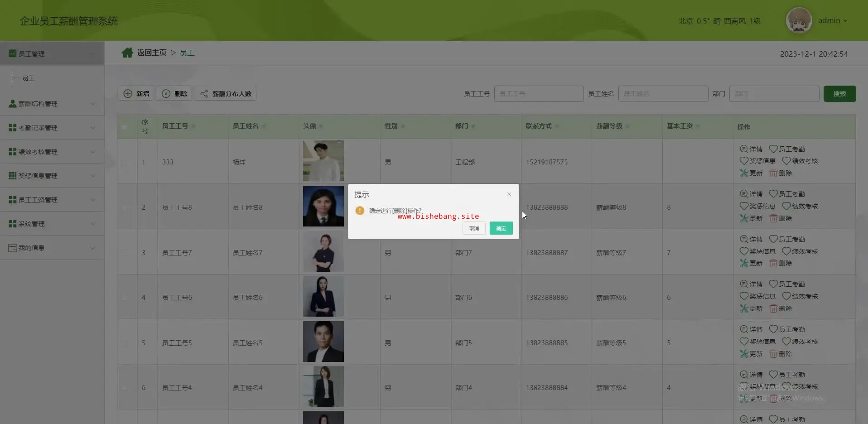Click the toolbar 删除 button above the table
The height and width of the screenshot is (424, 868).
click(174, 94)
